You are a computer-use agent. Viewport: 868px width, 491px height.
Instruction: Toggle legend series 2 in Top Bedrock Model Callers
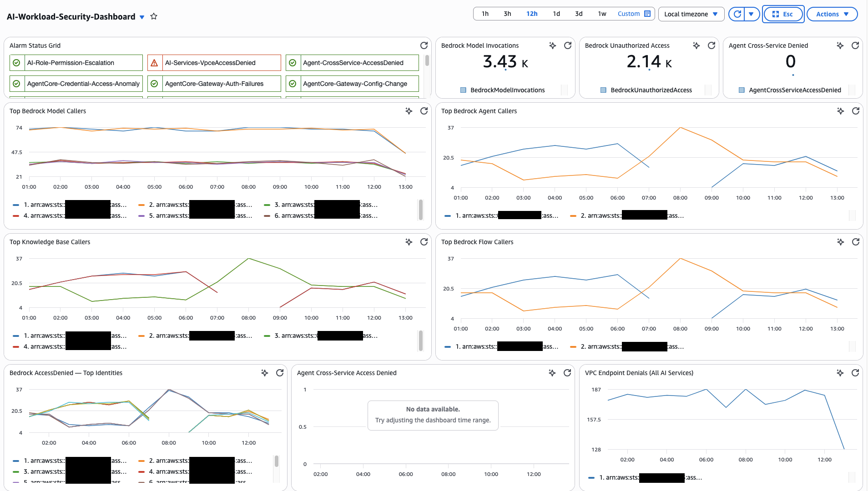coord(195,205)
